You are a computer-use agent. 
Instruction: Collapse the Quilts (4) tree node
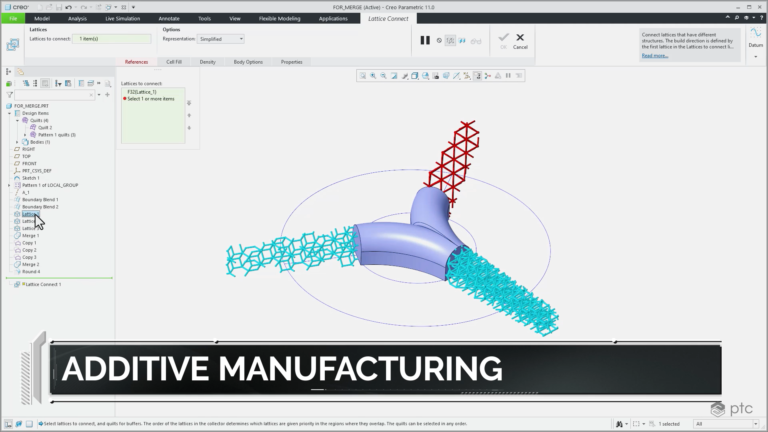point(17,120)
